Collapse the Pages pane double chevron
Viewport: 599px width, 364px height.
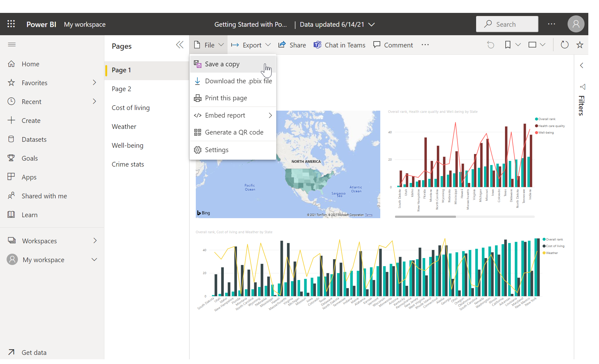point(180,45)
